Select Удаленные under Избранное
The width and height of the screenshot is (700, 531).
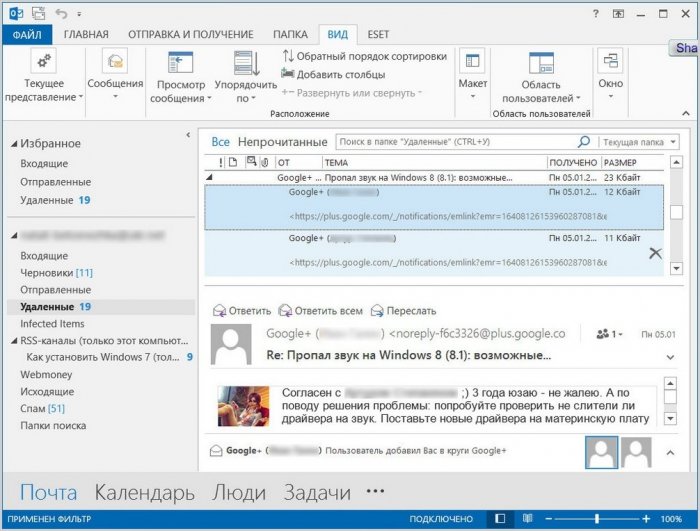pos(46,200)
